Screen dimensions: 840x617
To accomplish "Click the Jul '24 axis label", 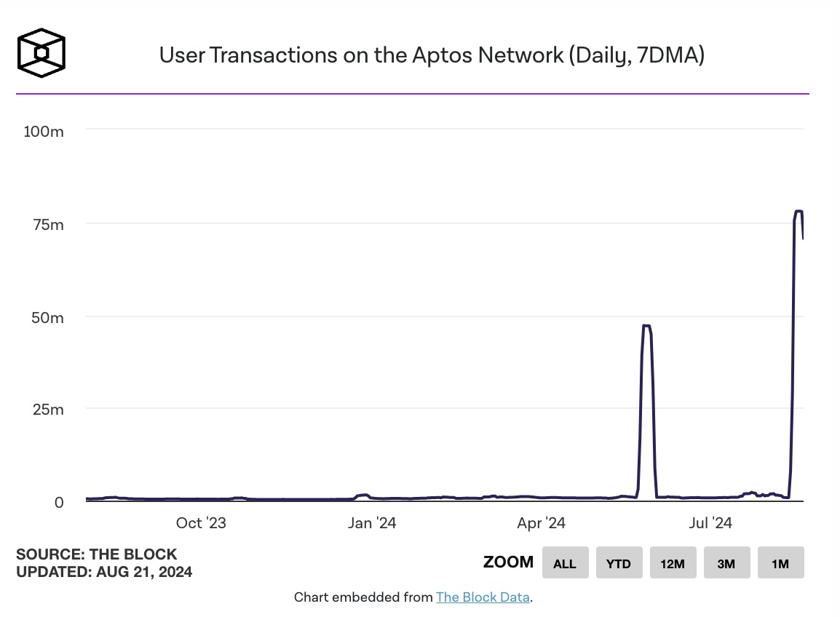I will click(x=710, y=522).
